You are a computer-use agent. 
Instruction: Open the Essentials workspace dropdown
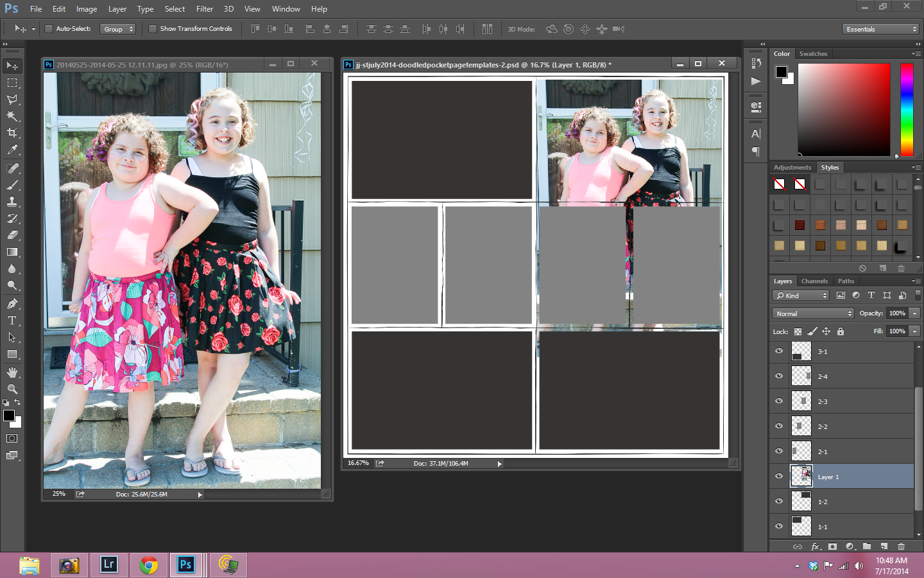pyautogui.click(x=881, y=29)
